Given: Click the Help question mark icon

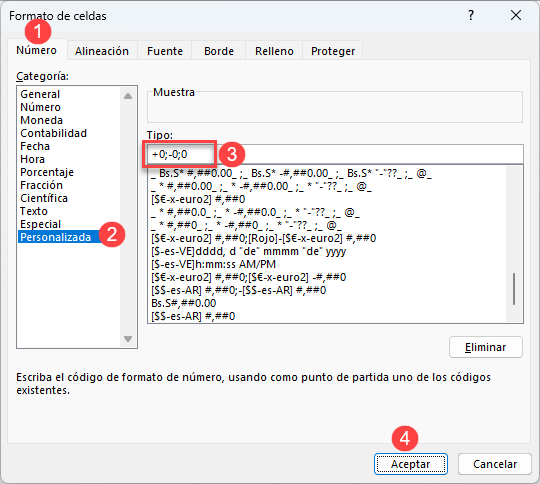Looking at the screenshot, I should (471, 15).
